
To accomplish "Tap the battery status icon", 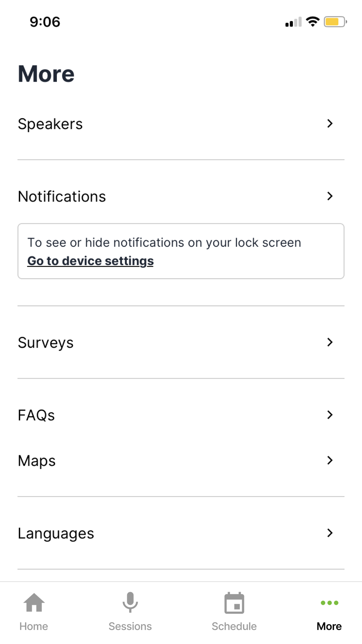I will [x=335, y=22].
